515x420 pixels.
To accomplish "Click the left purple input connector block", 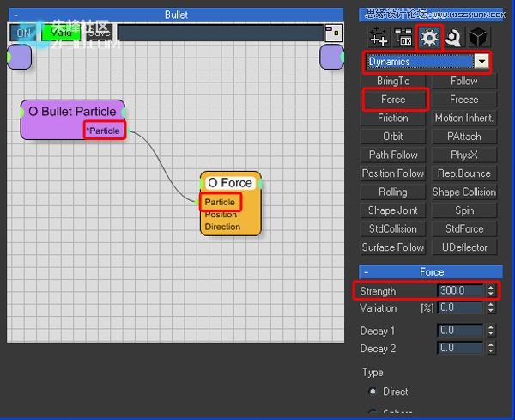I will tap(20, 57).
